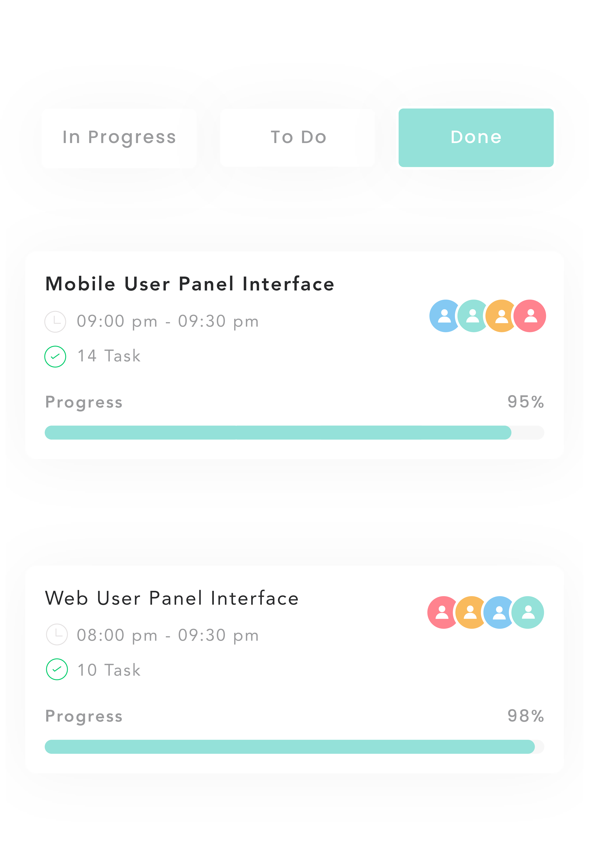
Task: Click the pink avatar on Mobile card
Action: click(x=530, y=316)
